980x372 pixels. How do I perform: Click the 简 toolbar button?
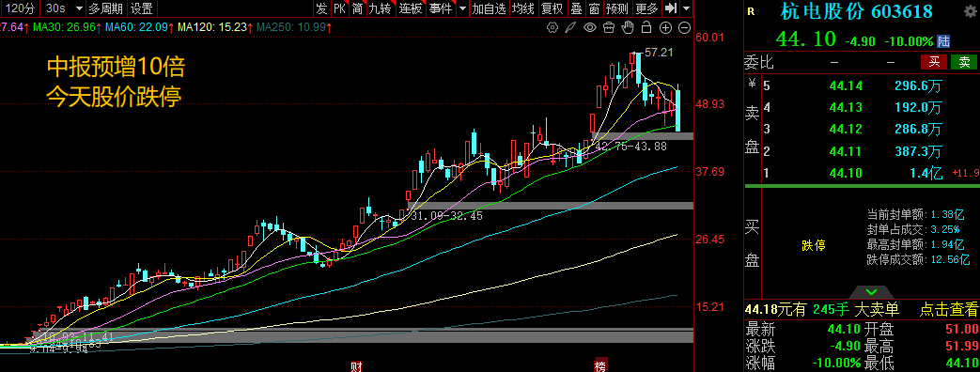[x=357, y=8]
